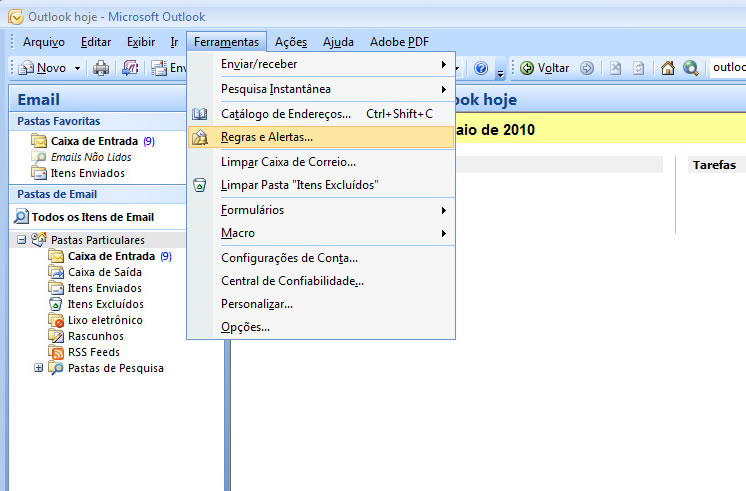Select Itens Enviados under Pastas Particulares
Screen dimensions: 746x491
[95, 288]
